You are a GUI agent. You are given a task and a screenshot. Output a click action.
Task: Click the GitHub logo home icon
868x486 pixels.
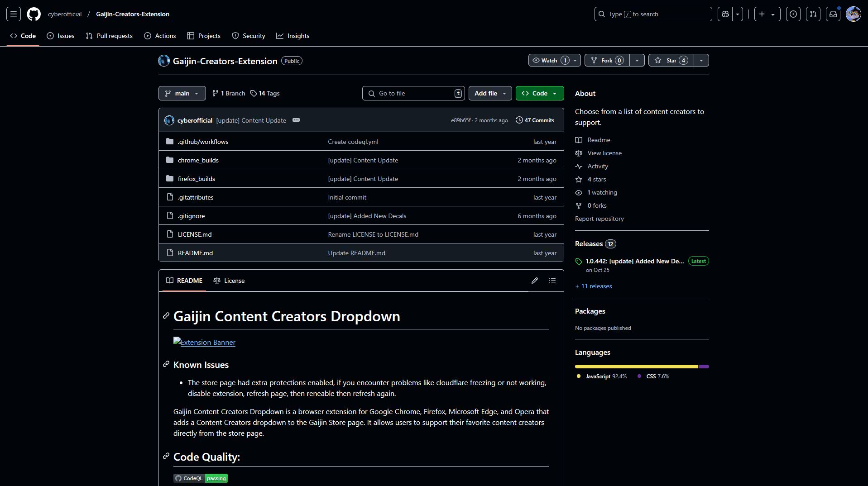34,14
